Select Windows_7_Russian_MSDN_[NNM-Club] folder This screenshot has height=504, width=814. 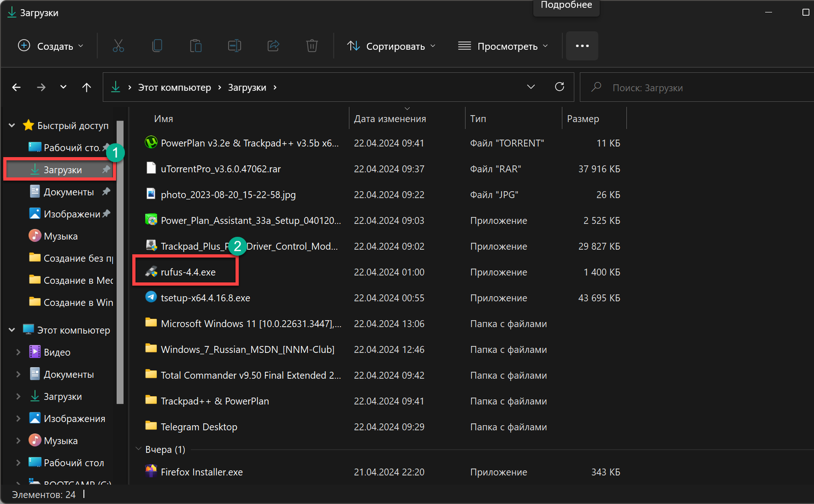tap(247, 349)
